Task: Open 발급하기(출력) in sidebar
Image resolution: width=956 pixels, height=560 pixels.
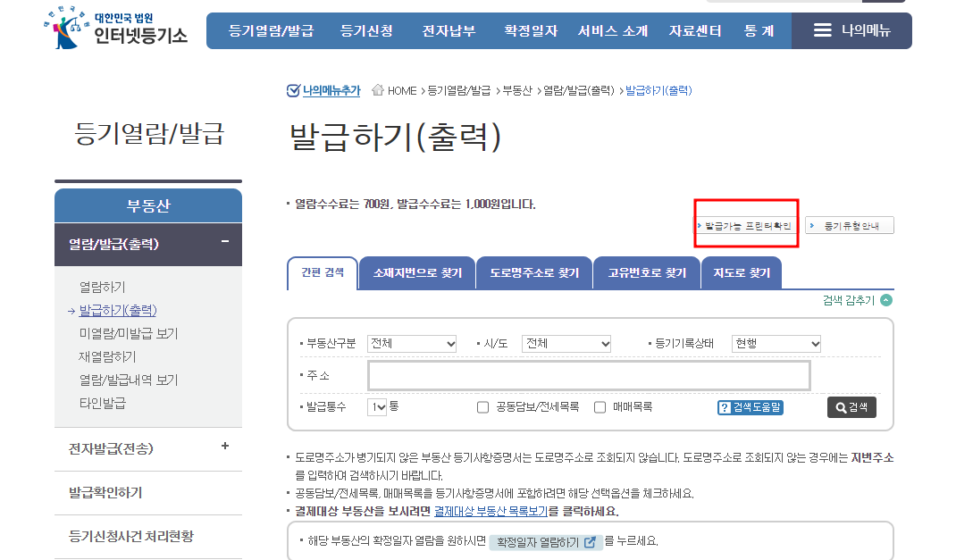Action: (x=118, y=310)
